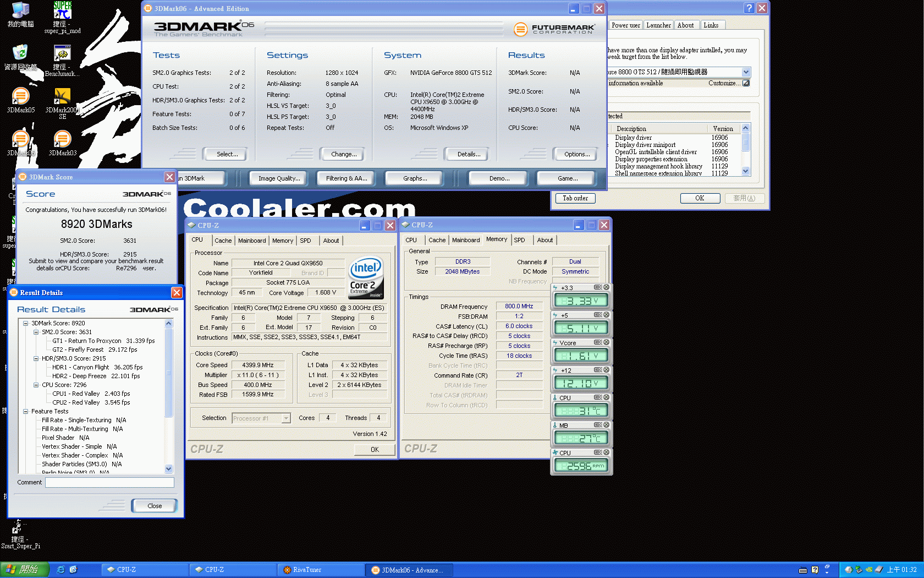
Task: Open the RivaTuner display adapter dropdown
Action: point(746,72)
